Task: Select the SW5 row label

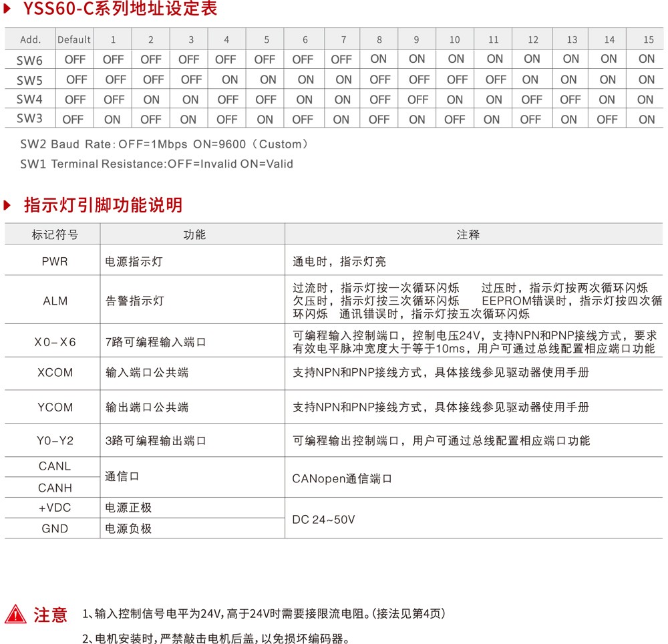Action: 30,80
